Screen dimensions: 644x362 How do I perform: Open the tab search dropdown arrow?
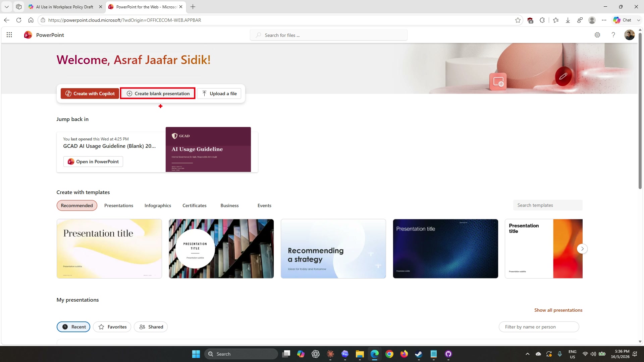click(6, 7)
